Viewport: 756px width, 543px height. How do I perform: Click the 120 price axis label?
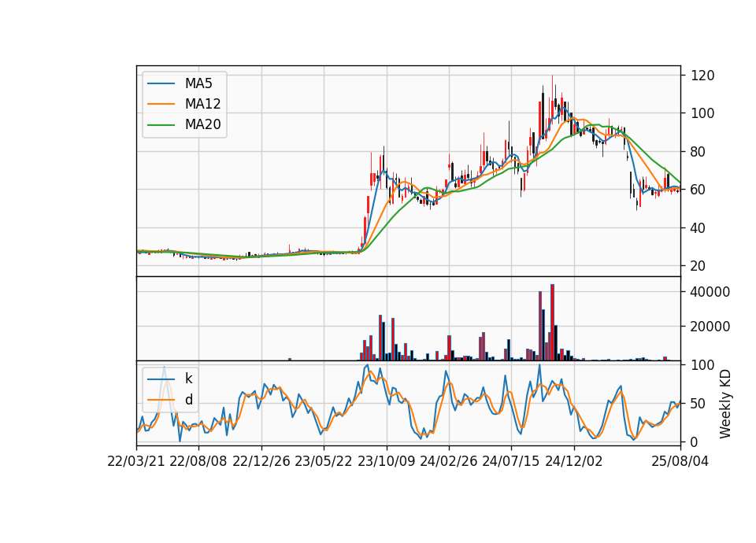pyautogui.click(x=703, y=76)
